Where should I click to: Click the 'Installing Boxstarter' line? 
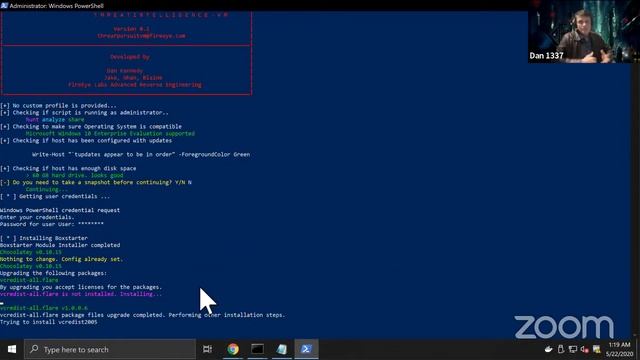(x=44, y=238)
